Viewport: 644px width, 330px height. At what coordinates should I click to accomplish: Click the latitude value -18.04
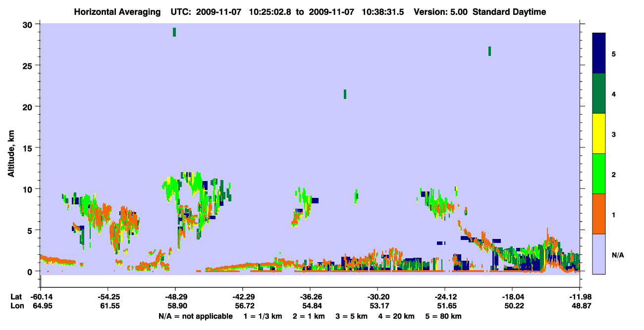point(512,297)
